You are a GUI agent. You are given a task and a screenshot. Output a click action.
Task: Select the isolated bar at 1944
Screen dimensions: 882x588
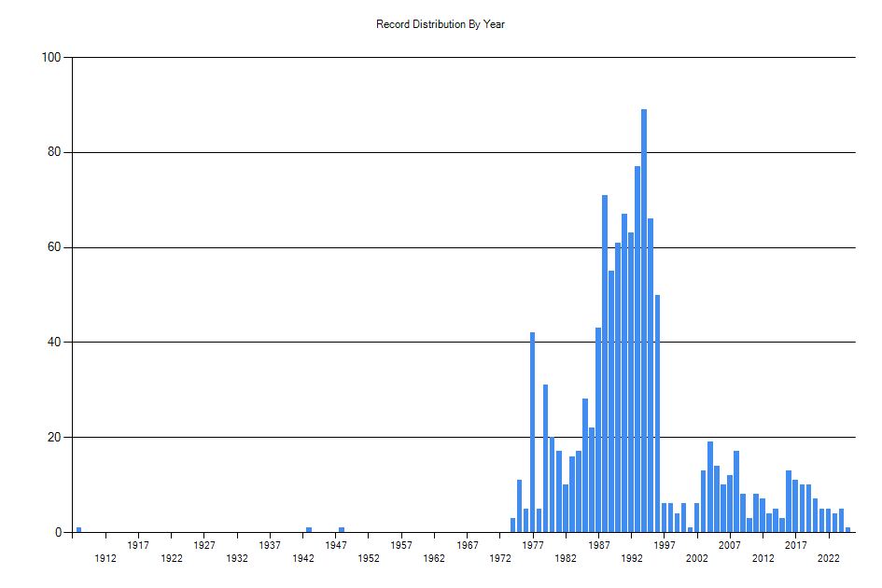(308, 528)
